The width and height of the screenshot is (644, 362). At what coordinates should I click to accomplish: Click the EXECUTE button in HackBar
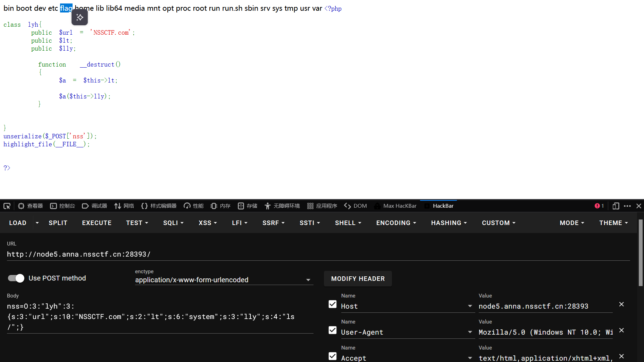97,223
